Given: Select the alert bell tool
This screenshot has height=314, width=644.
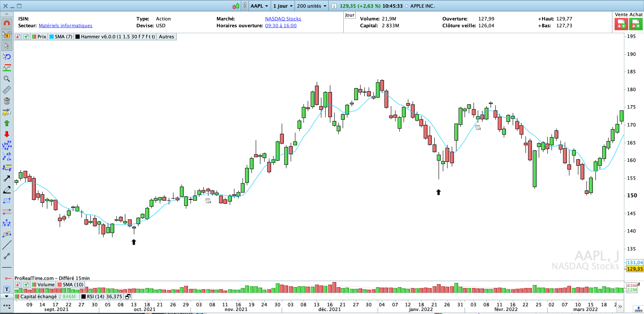Looking at the screenshot, I should click(x=7, y=112).
